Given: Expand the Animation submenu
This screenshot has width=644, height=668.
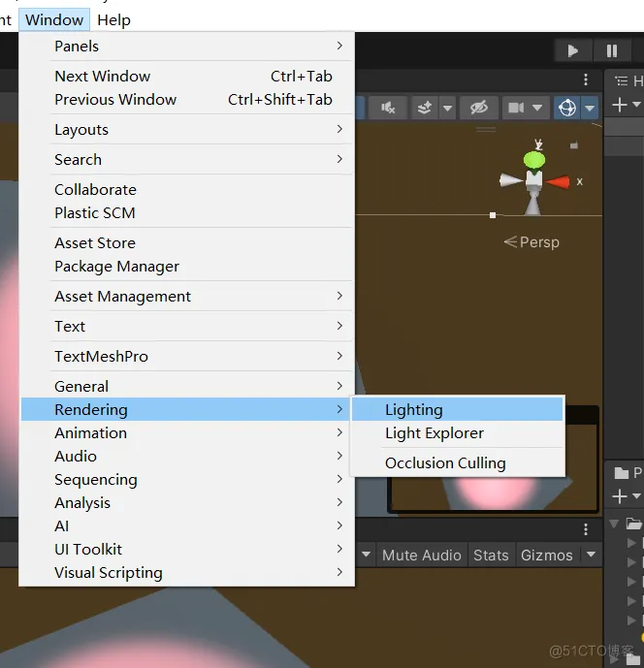Looking at the screenshot, I should [x=187, y=432].
